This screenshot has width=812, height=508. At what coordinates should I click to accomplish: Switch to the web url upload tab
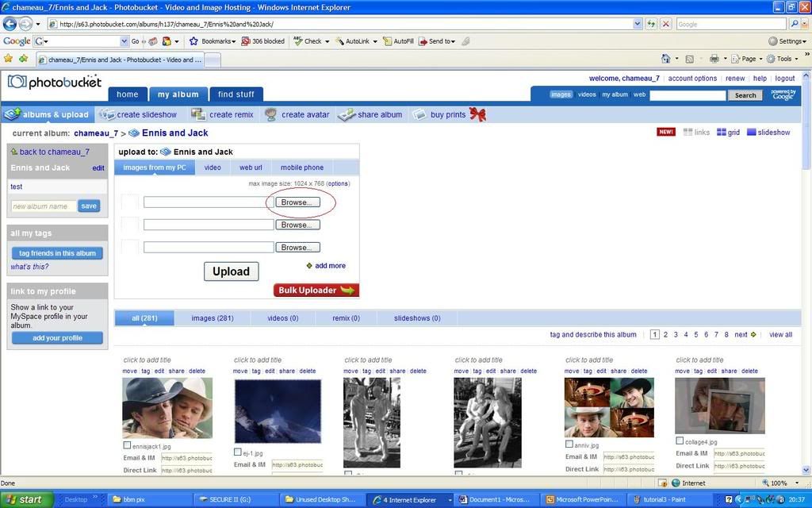[251, 167]
